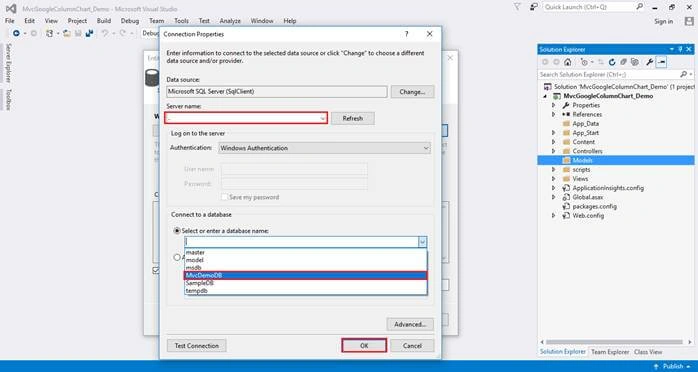Expand the App_Start folder

[x=554, y=133]
